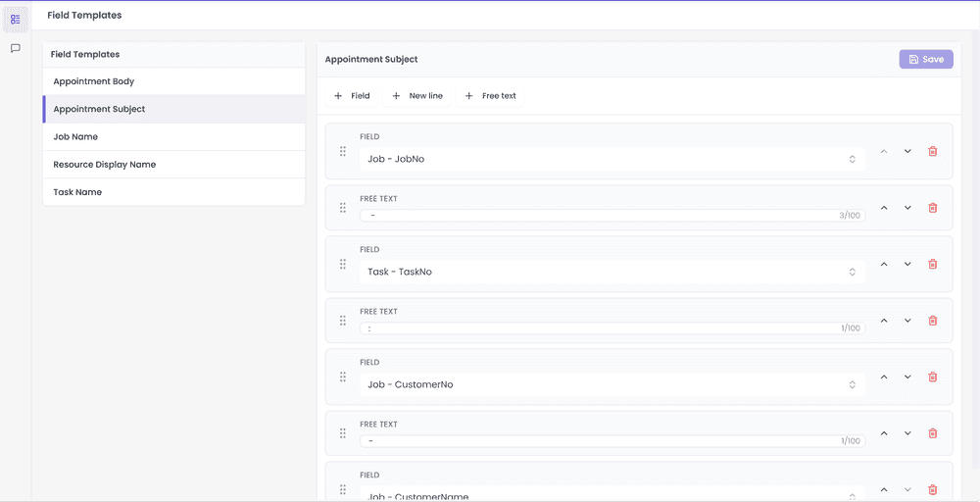Image resolution: width=980 pixels, height=502 pixels.
Task: Click free text input showing 3/100
Action: pyautogui.click(x=612, y=215)
